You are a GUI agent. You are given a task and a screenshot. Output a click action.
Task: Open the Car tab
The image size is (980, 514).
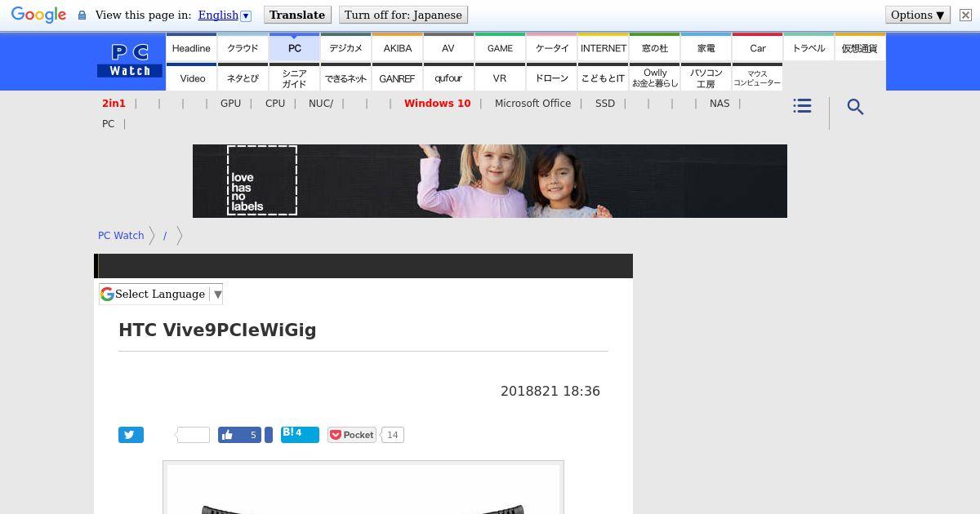click(758, 47)
